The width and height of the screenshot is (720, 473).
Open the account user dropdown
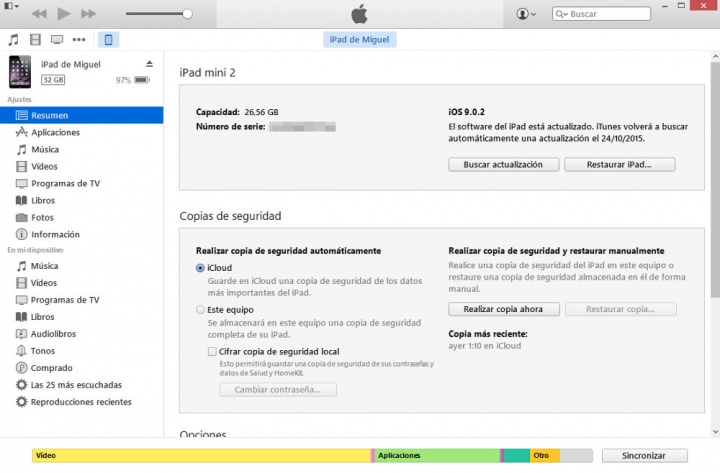(x=526, y=14)
